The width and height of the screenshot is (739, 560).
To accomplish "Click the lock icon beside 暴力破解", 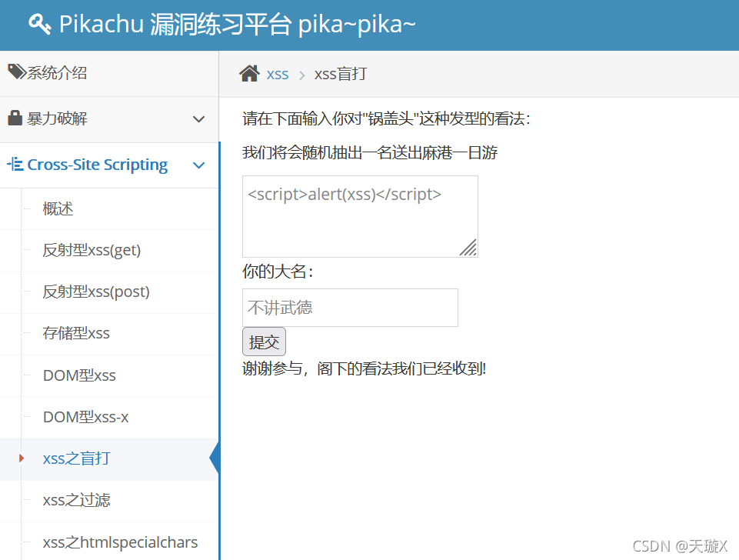I will click(x=15, y=118).
